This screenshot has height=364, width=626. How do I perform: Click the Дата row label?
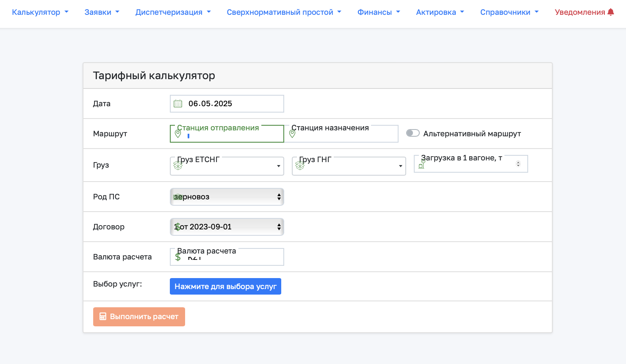point(102,104)
